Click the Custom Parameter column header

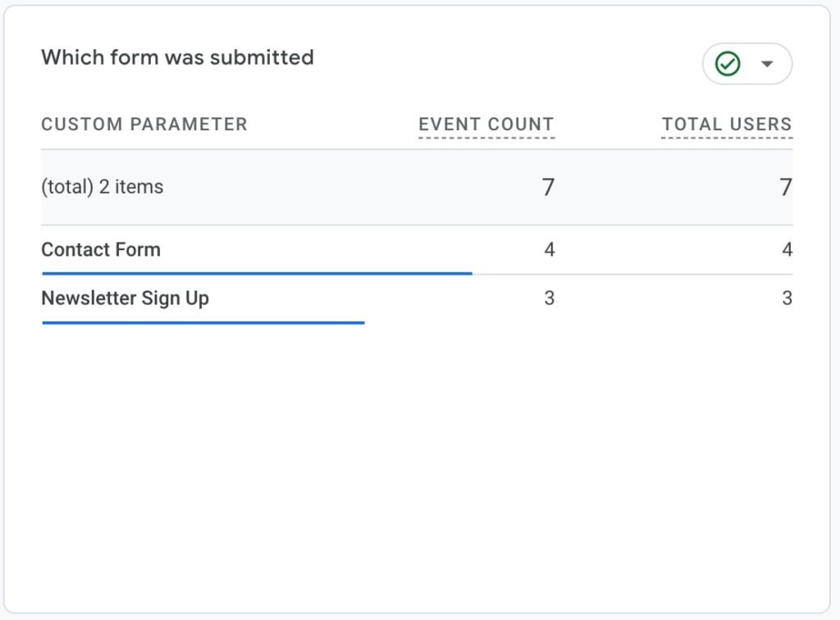tap(144, 124)
